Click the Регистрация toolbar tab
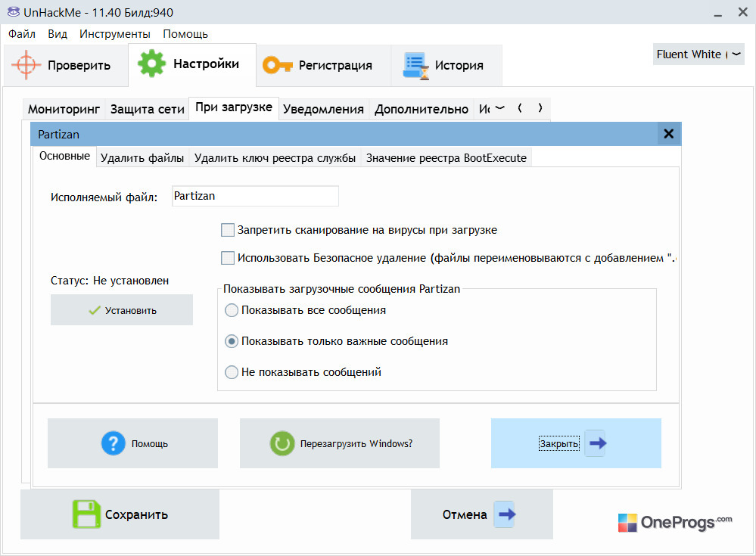 pos(324,66)
